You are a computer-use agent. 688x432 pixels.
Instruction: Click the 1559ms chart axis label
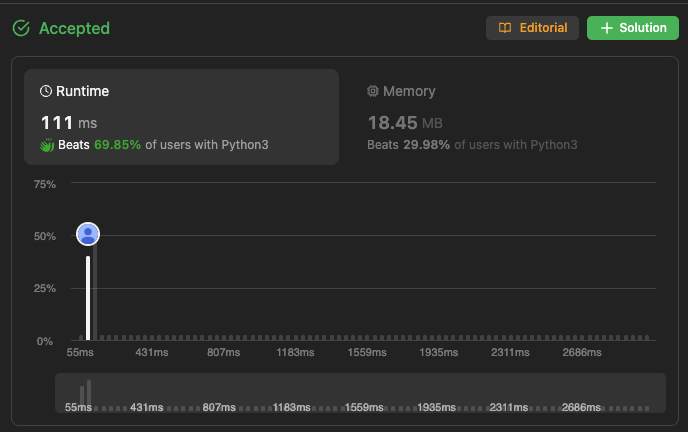pos(367,353)
